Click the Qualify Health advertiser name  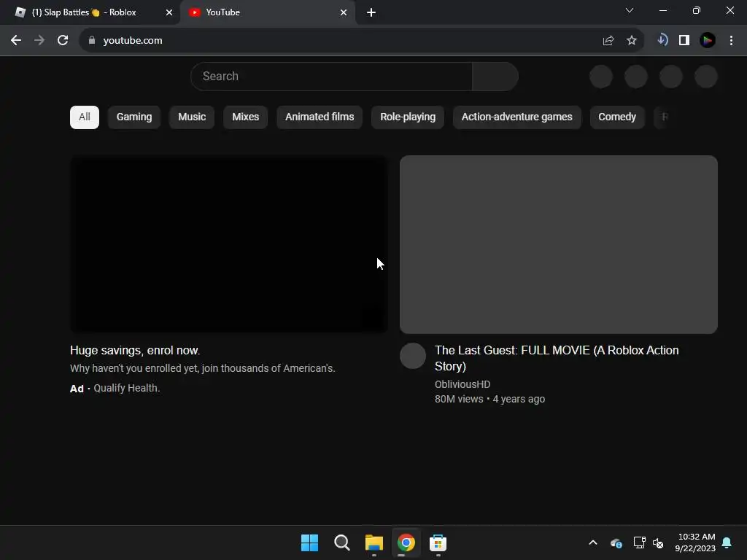tap(127, 388)
